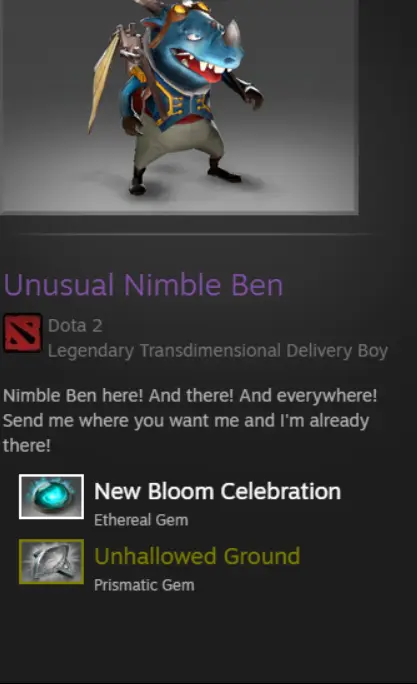
Task: Click the divider line under the image
Action: [x=208, y=234]
